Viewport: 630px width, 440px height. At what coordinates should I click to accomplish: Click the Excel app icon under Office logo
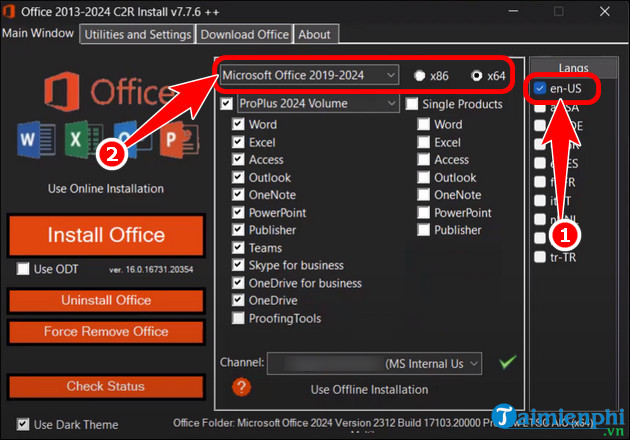83,139
